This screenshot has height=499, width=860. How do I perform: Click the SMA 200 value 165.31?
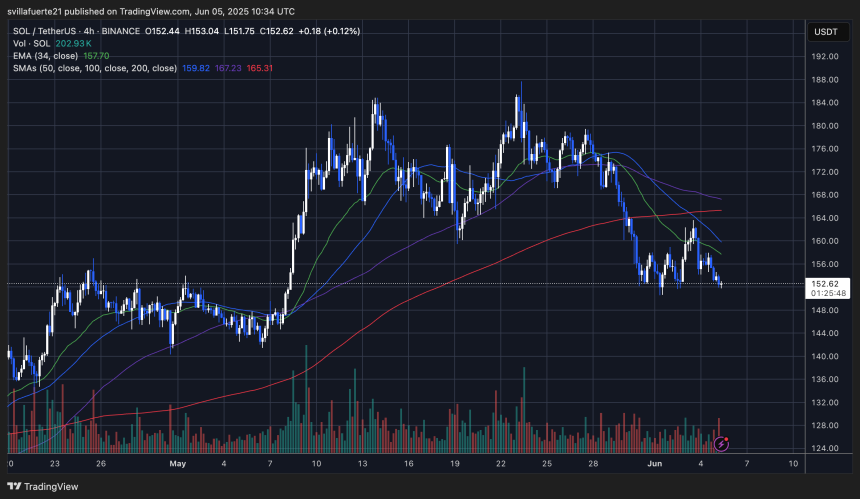click(259, 68)
